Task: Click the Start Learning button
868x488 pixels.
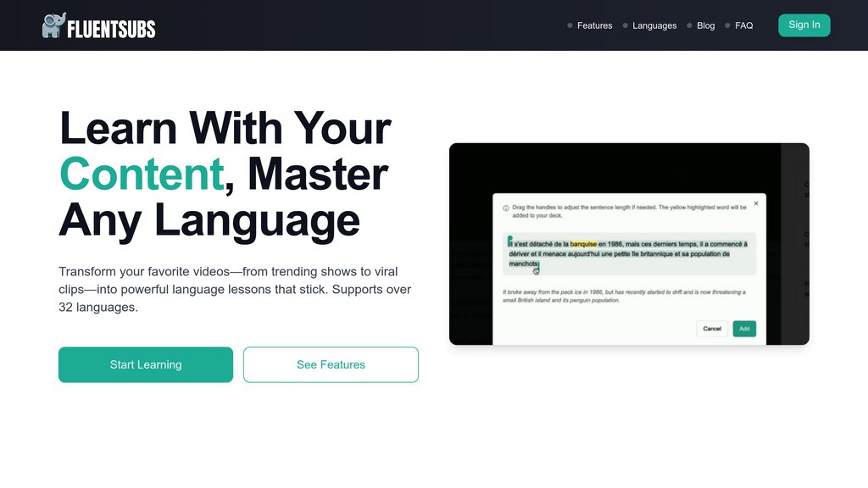Action: click(146, 364)
